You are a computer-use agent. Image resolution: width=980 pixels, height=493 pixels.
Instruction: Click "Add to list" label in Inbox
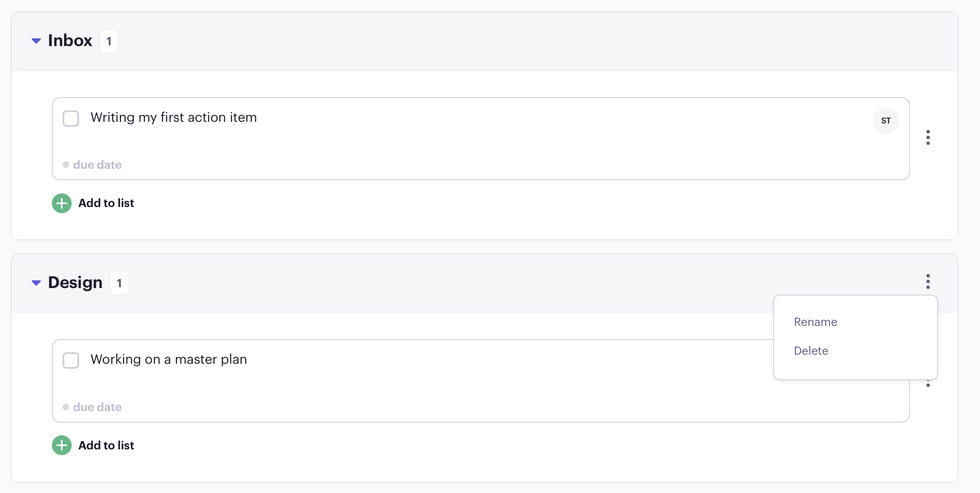coord(106,203)
